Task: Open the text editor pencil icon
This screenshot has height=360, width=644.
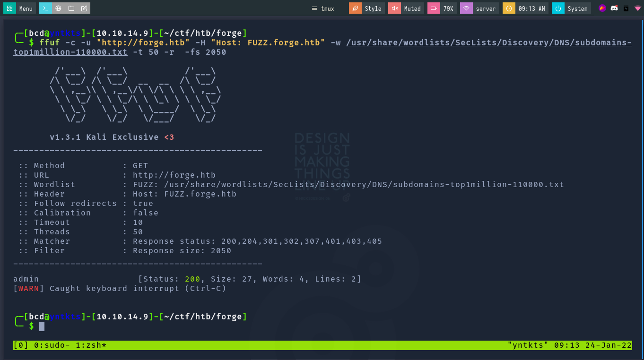Action: [x=84, y=9]
